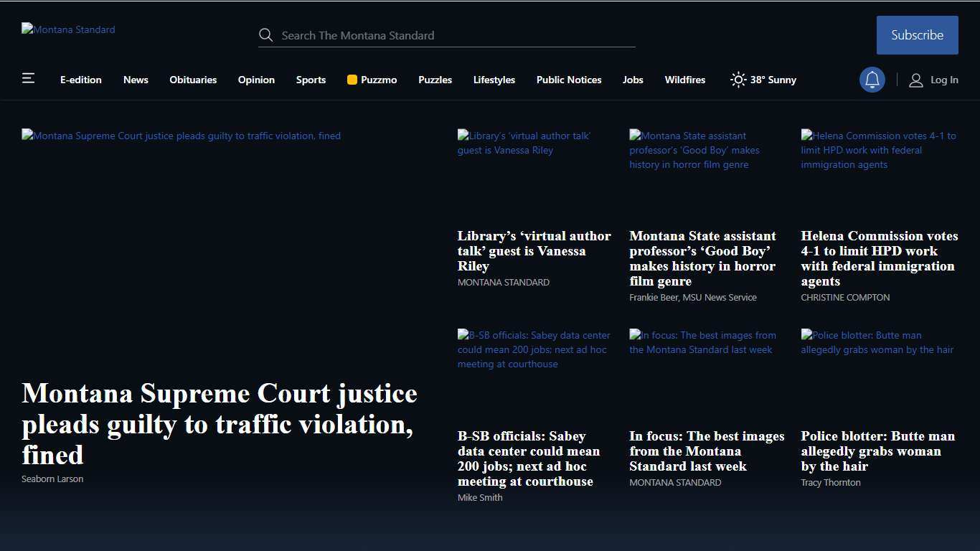
Task: Click the sunny weather icon showing 38°
Action: pyautogui.click(x=738, y=80)
